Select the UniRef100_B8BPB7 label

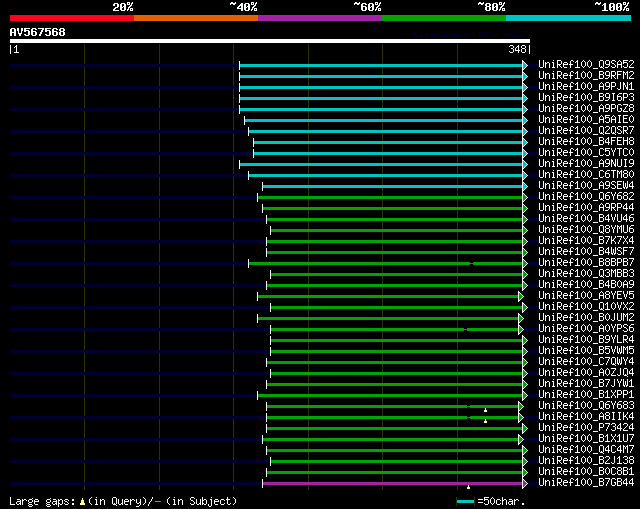586,262
